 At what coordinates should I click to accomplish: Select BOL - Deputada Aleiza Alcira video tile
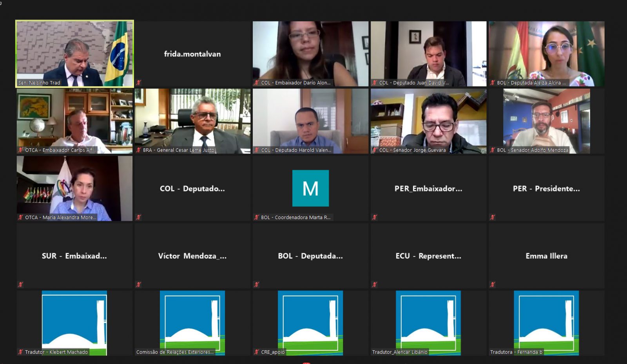(x=546, y=54)
